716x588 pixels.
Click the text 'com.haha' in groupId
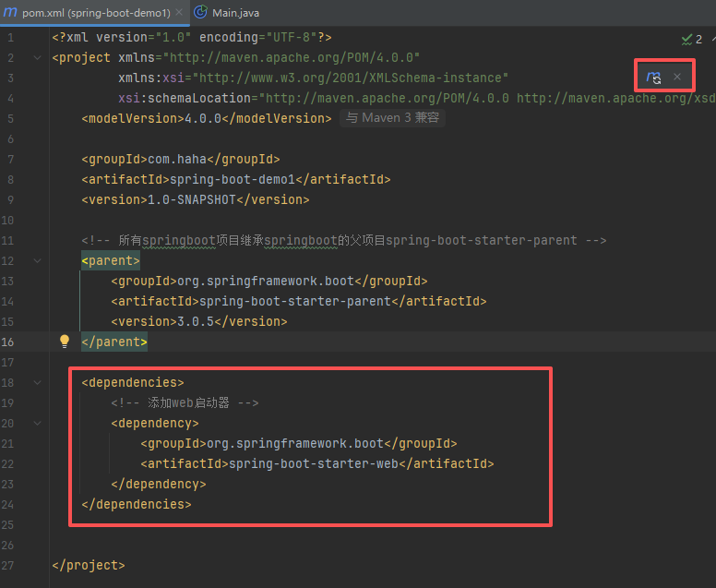point(177,159)
